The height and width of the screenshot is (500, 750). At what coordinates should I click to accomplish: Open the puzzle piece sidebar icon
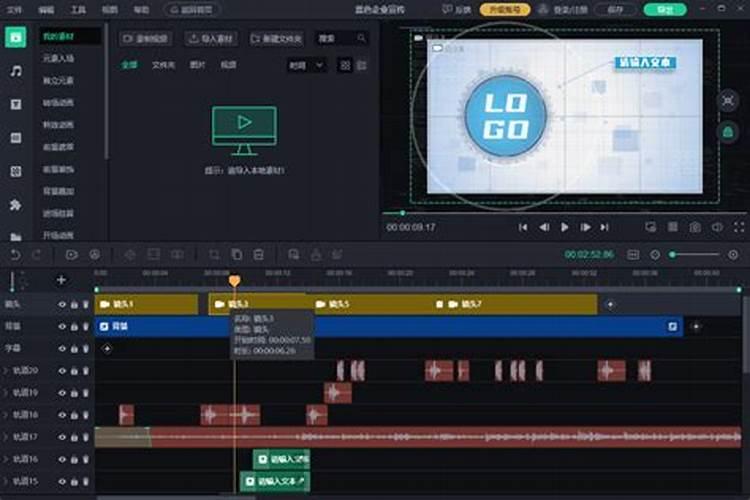pyautogui.click(x=16, y=205)
